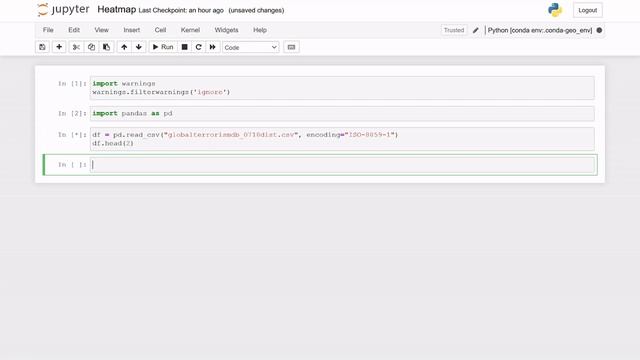This screenshot has height=360, width=640.
Task: Paste cells below icon
Action: pyautogui.click(x=107, y=47)
